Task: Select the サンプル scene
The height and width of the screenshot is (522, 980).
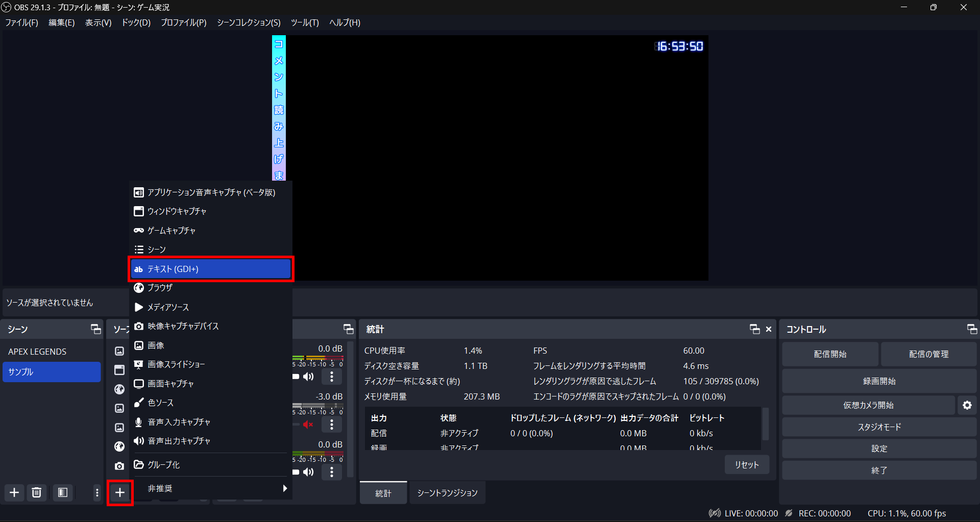Action: [52, 372]
